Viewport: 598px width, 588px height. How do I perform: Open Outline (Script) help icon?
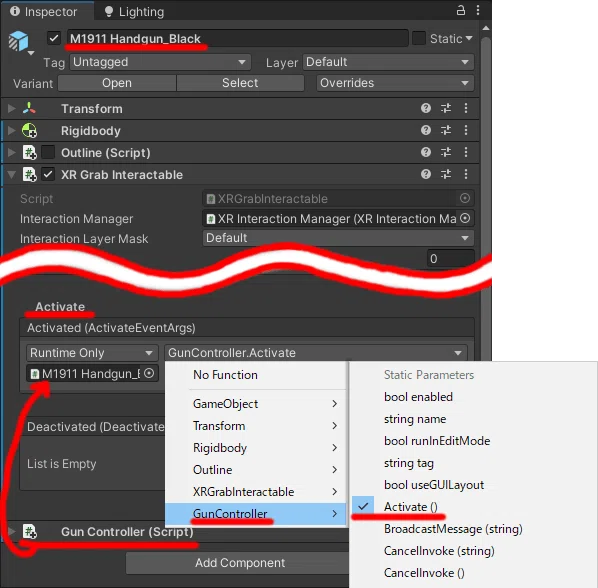pos(426,152)
